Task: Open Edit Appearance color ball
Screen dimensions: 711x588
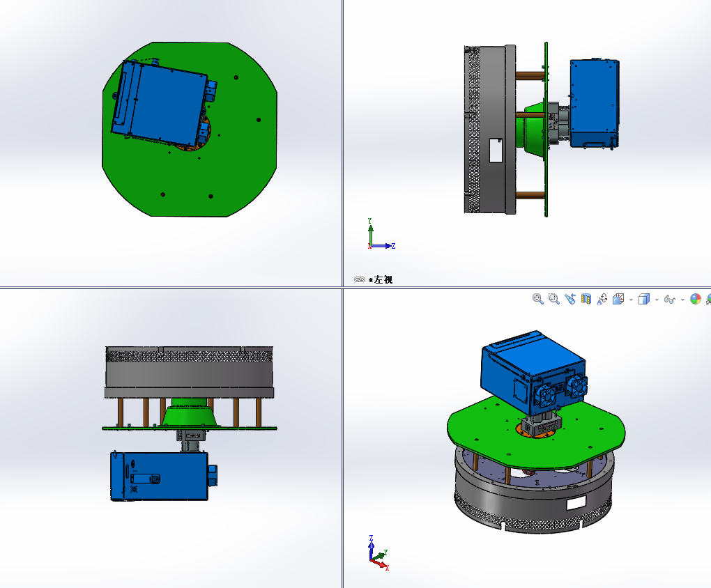Action: (696, 299)
